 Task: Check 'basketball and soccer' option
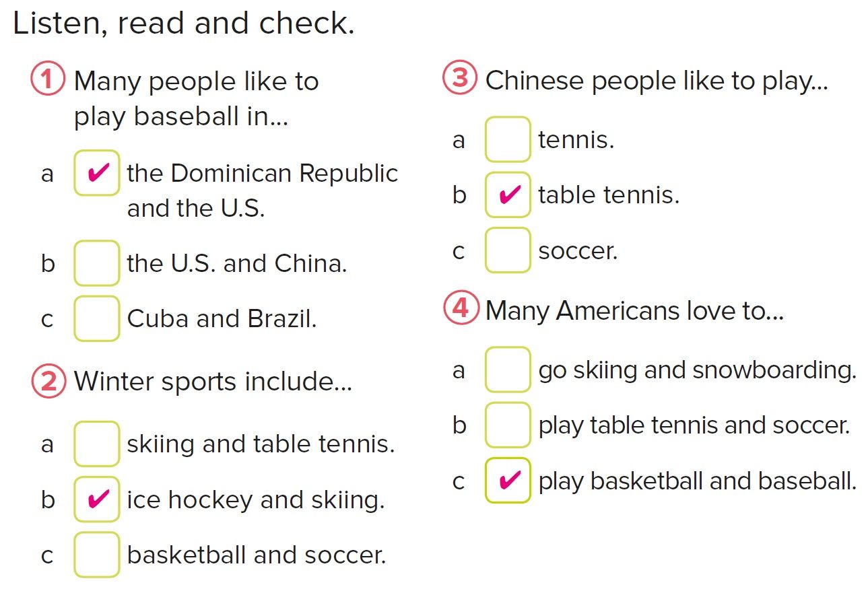(x=97, y=554)
